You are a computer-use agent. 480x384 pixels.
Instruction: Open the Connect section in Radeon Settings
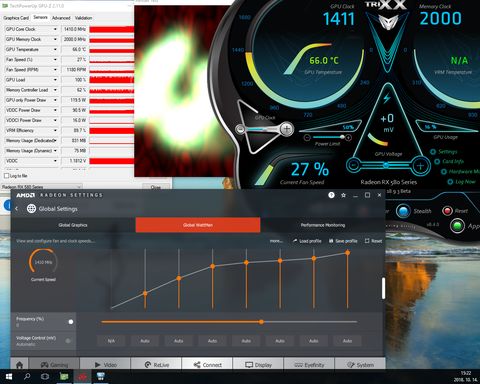(x=207, y=365)
